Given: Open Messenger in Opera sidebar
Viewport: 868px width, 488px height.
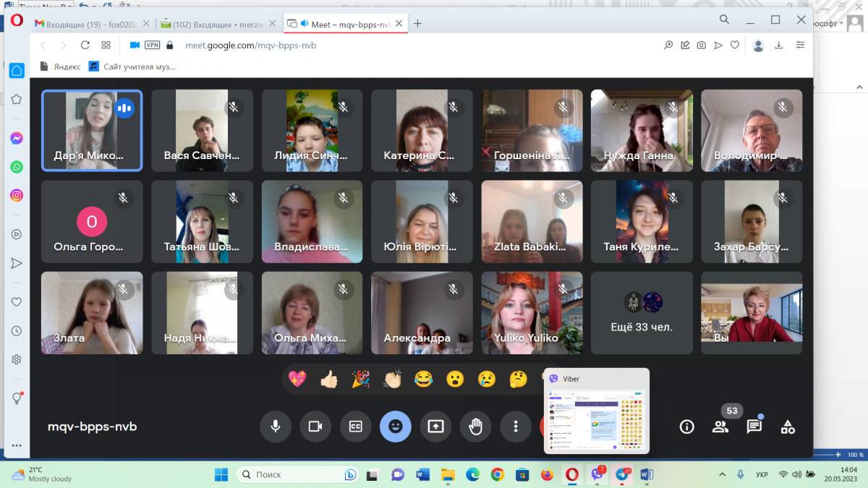Looking at the screenshot, I should click(x=16, y=138).
